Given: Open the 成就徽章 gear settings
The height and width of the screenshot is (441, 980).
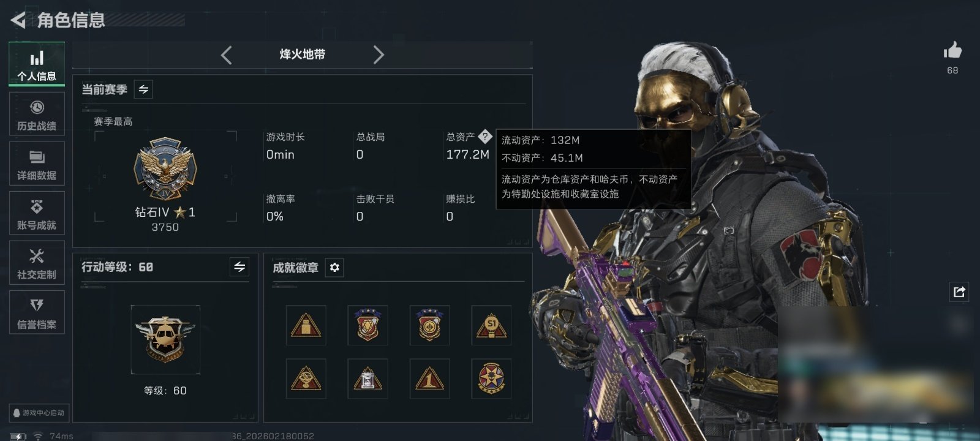Looking at the screenshot, I should [334, 268].
